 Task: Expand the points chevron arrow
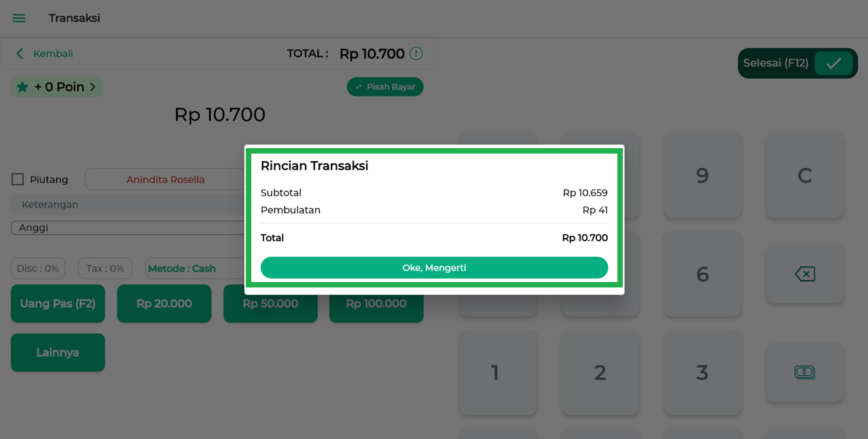click(93, 87)
